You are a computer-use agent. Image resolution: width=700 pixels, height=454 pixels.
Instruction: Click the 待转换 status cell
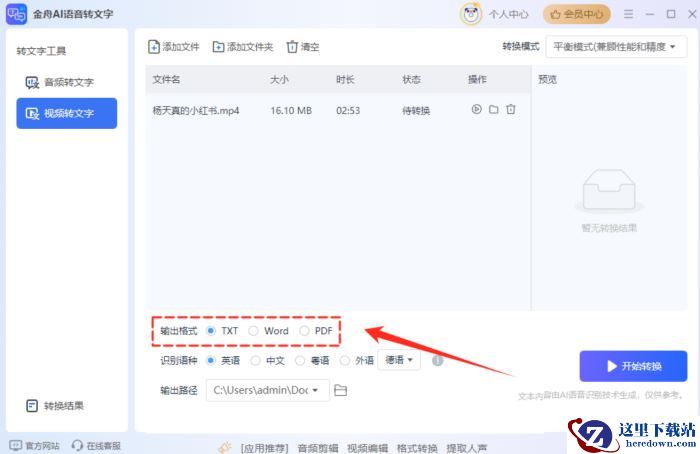click(x=416, y=111)
